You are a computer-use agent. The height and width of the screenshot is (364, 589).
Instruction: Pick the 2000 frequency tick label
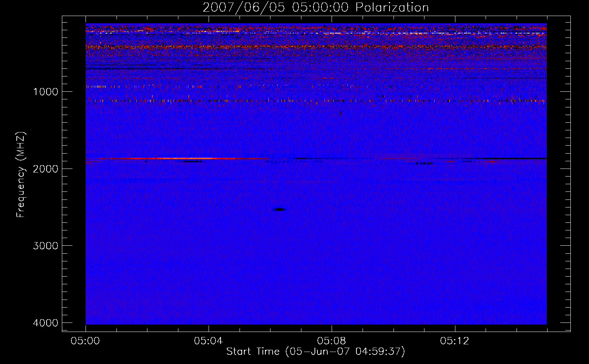click(46, 169)
